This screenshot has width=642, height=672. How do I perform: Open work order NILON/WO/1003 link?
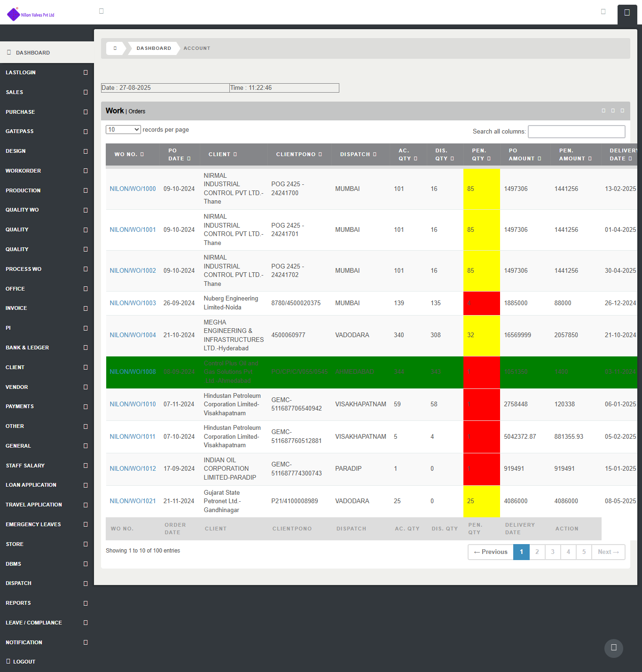[x=133, y=303]
